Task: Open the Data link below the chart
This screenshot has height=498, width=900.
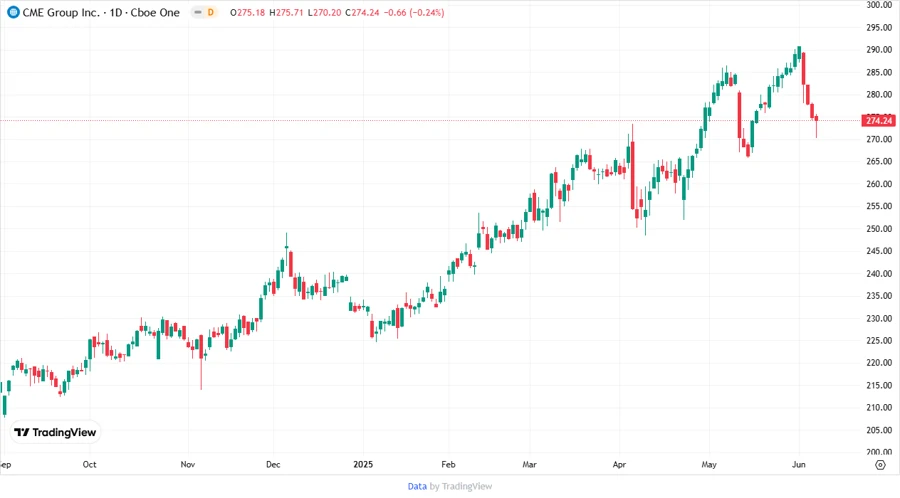Action: [417, 486]
